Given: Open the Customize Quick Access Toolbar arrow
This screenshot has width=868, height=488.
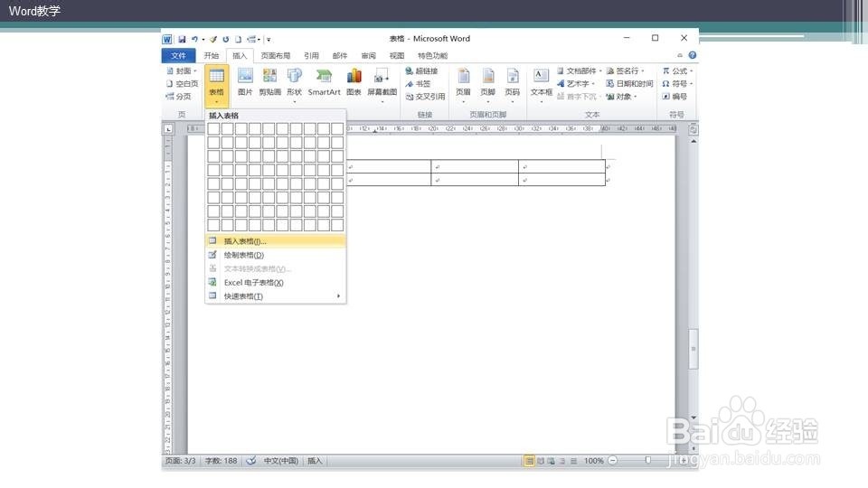Looking at the screenshot, I should pos(269,39).
